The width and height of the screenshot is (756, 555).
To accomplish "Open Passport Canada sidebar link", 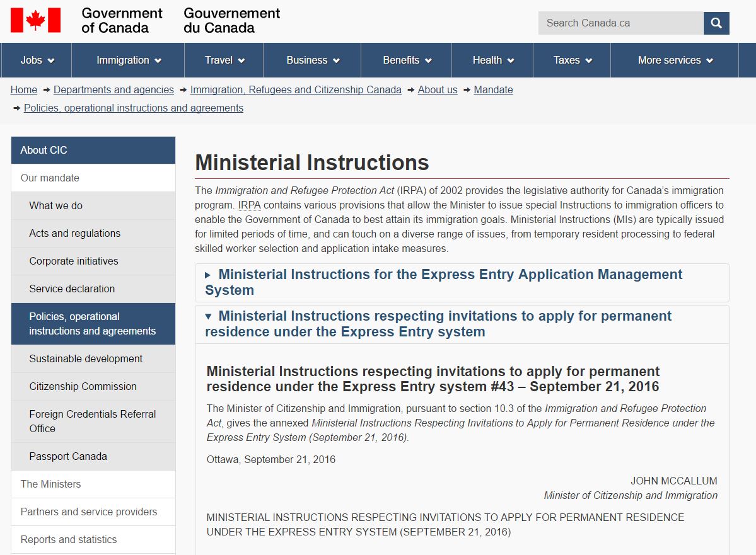I will click(68, 457).
